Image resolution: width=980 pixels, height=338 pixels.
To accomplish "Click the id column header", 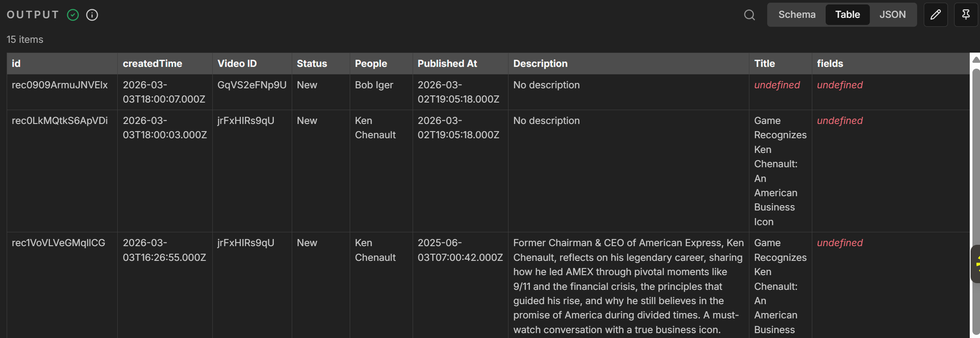I will [17, 64].
